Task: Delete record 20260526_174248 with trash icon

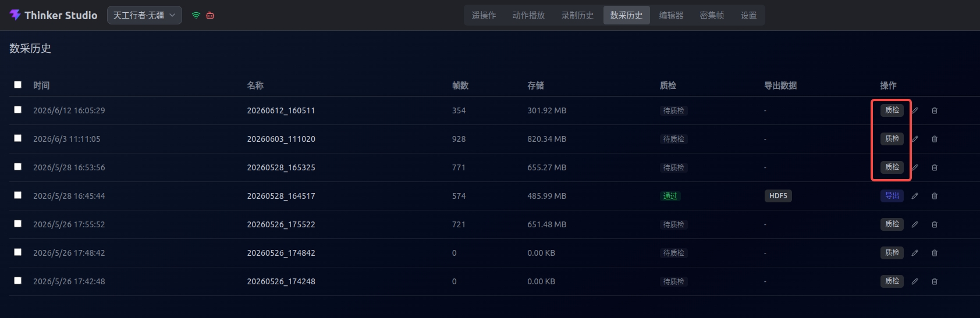Action: click(935, 281)
